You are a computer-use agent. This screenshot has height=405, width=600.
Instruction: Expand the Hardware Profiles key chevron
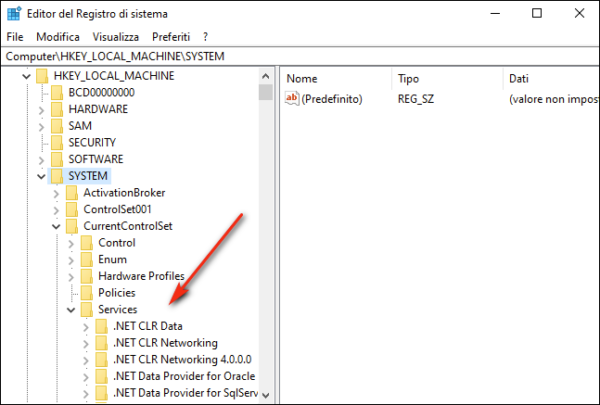tap(71, 277)
